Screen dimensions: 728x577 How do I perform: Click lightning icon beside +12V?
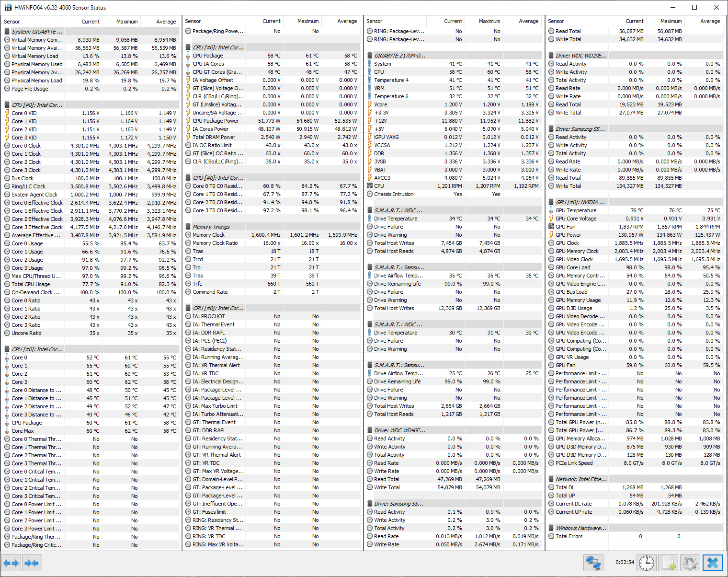click(x=370, y=121)
